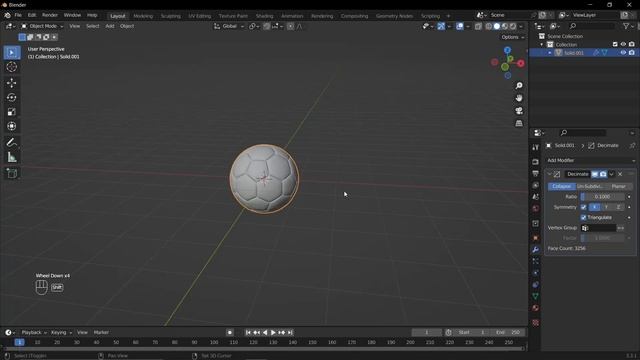
Task: Click the blue Z axis gizmo
Action: tap(507, 50)
